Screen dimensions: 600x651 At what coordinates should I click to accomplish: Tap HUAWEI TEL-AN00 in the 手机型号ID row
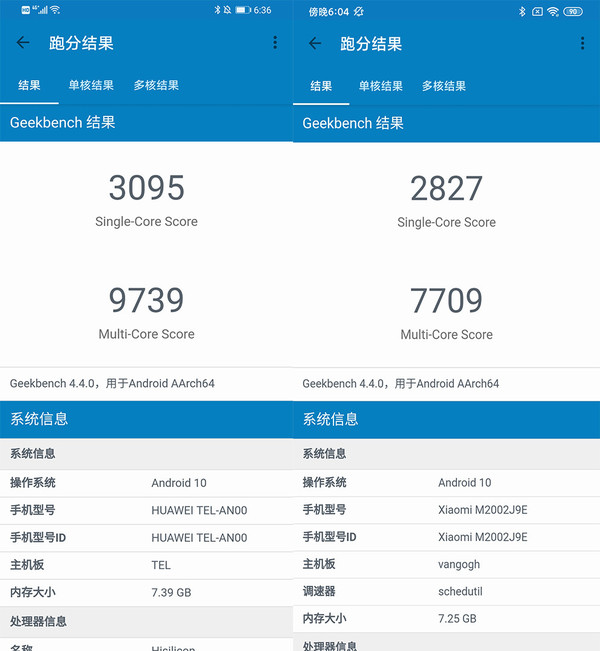click(199, 538)
